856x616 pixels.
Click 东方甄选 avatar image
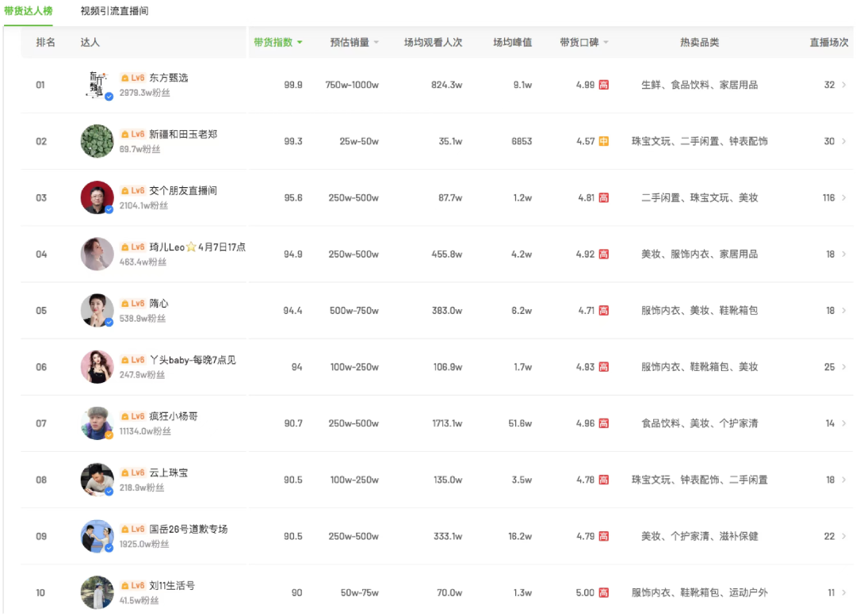point(97,85)
